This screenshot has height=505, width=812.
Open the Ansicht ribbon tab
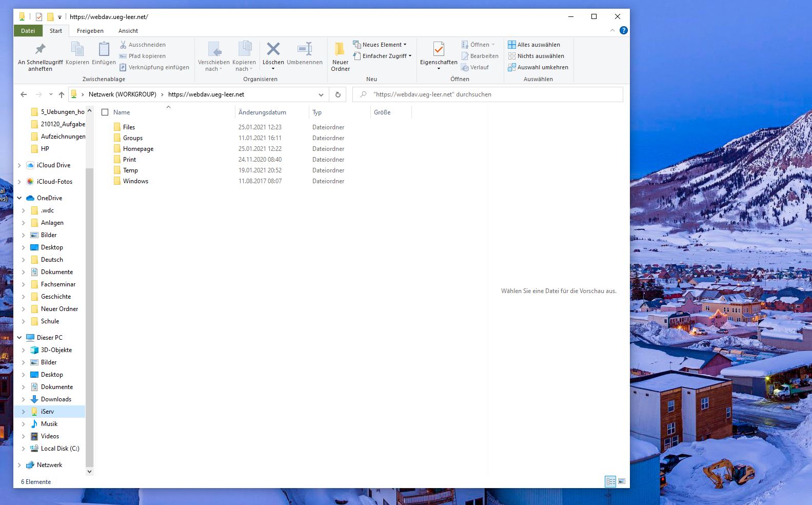[128, 31]
